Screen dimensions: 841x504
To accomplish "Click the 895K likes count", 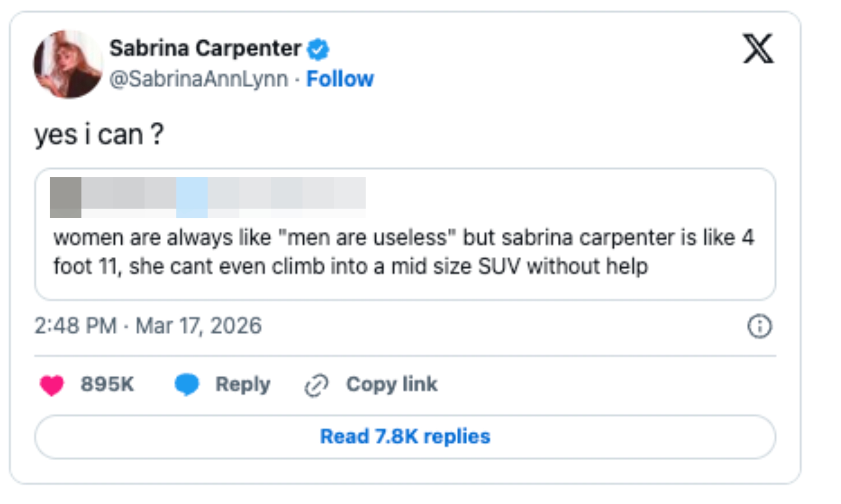I will click(107, 385).
